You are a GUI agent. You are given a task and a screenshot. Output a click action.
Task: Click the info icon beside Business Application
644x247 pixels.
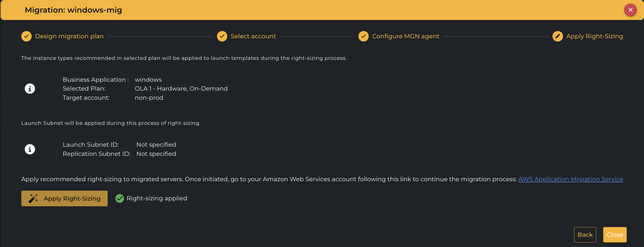[30, 88]
